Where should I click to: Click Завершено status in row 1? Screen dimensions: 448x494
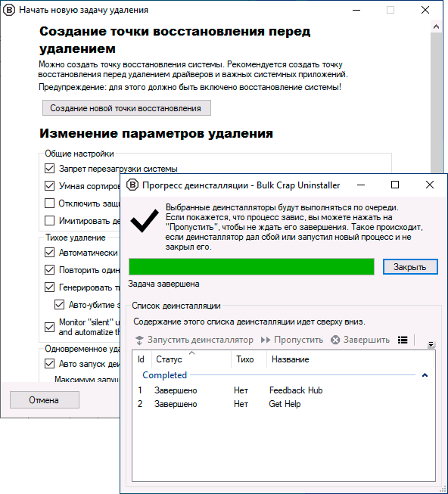(176, 390)
